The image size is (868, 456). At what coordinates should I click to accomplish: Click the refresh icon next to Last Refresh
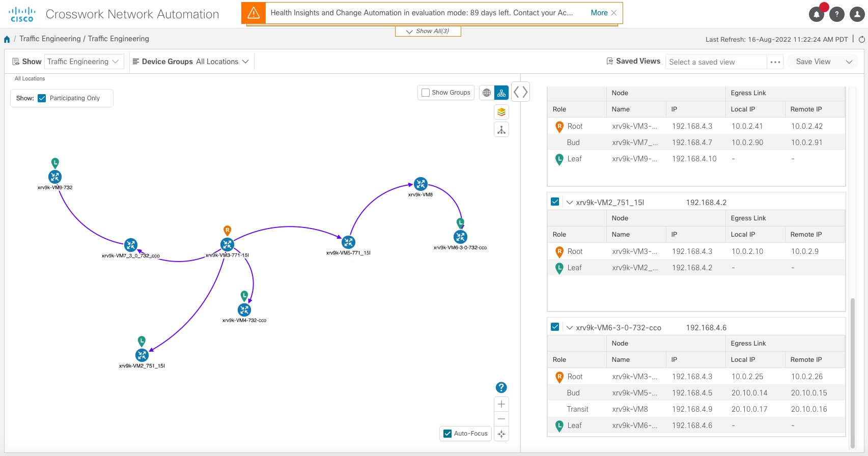[x=862, y=39]
